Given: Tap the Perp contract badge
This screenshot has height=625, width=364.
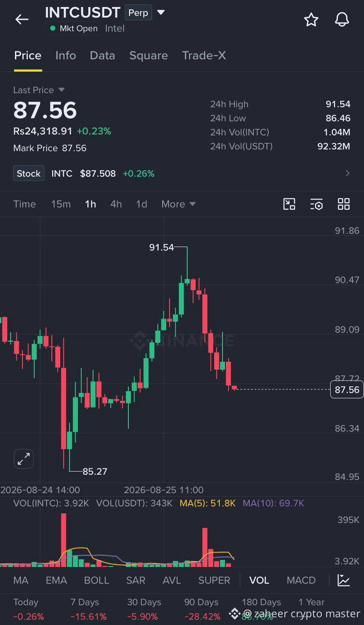Looking at the screenshot, I should tap(138, 13).
